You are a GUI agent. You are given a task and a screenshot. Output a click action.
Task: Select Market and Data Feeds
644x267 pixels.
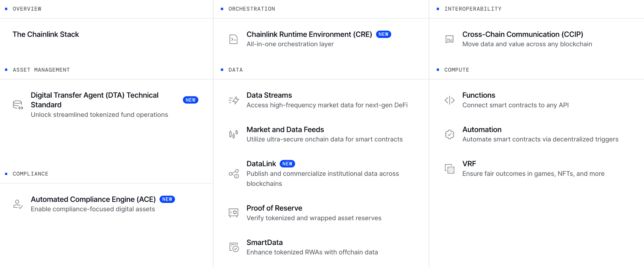tap(285, 129)
